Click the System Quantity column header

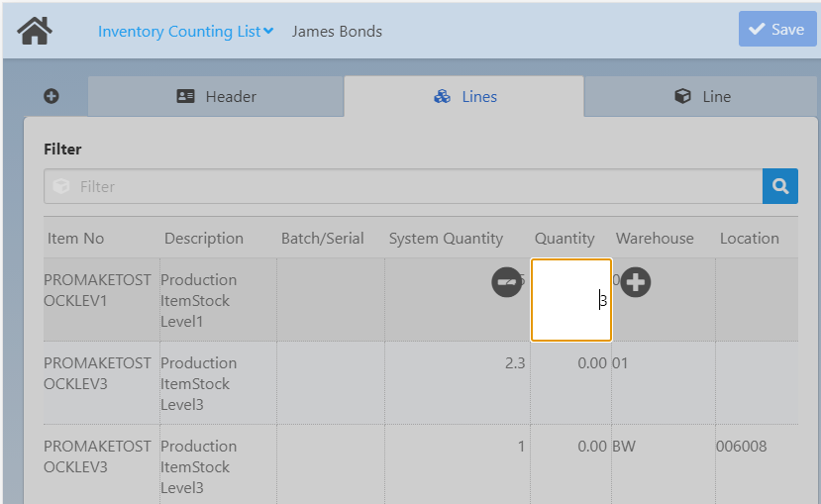[446, 238]
